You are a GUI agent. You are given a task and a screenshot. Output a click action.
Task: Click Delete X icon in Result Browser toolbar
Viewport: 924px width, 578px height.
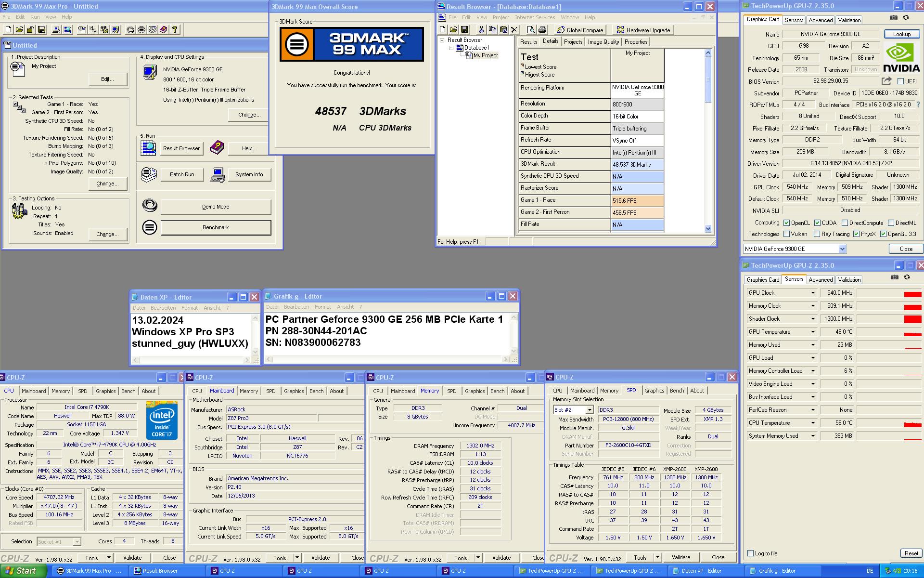pyautogui.click(x=514, y=30)
